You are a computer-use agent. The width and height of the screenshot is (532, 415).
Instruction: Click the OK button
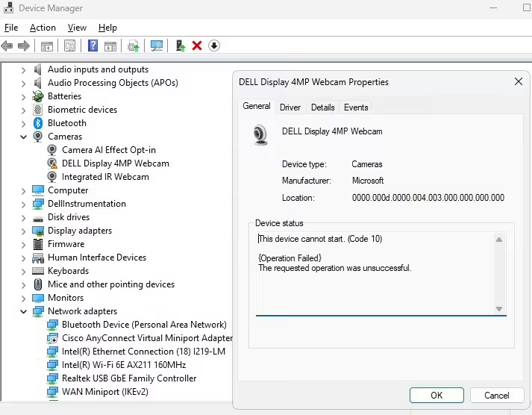click(436, 396)
